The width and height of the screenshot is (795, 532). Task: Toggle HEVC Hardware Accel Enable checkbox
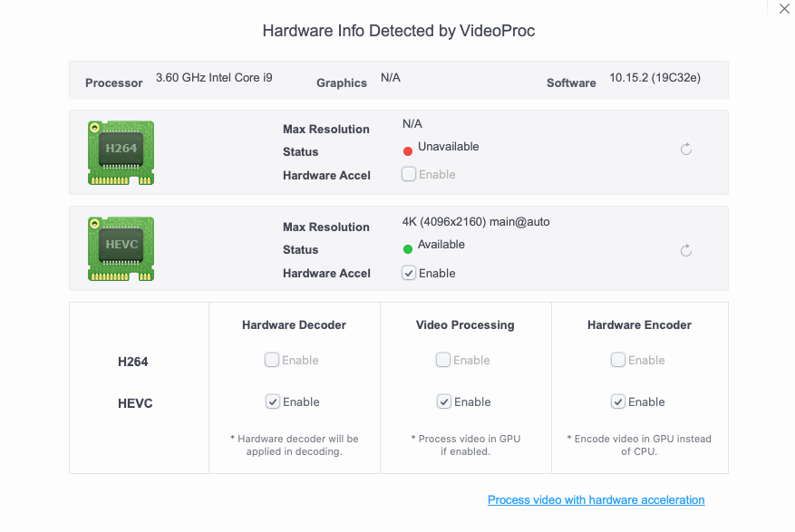coord(409,273)
